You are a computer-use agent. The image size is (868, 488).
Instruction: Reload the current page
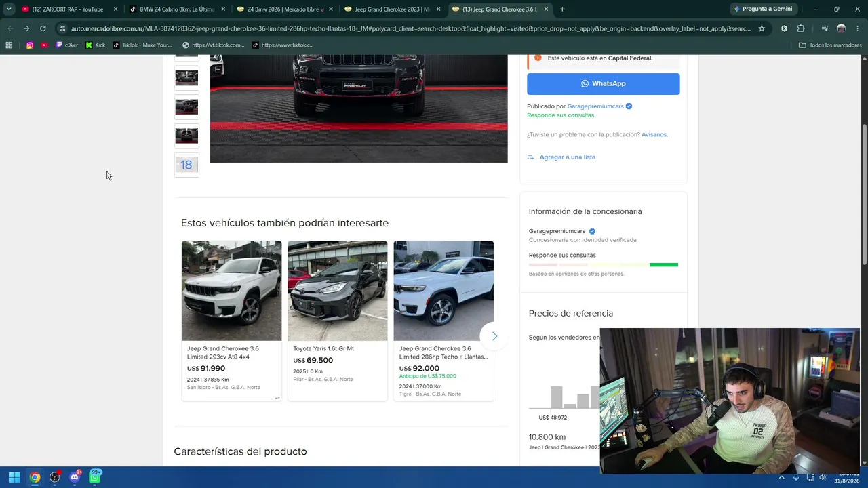(x=43, y=28)
